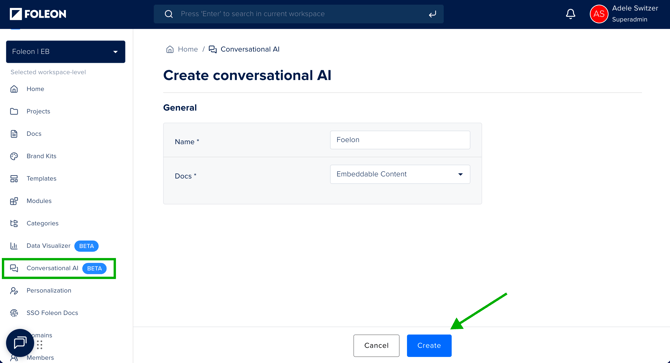Open Brand Kits in the sidebar
This screenshot has width=670, height=363.
(41, 156)
